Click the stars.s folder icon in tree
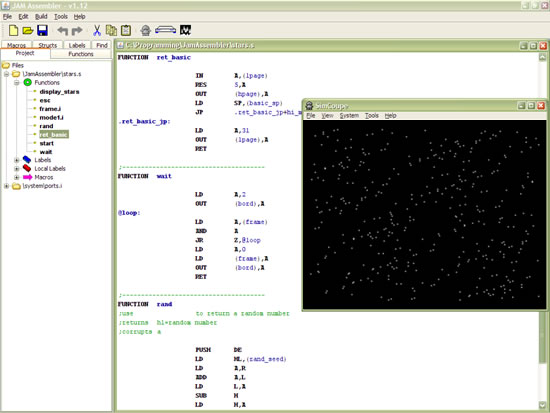The width and height of the screenshot is (550, 413). [16, 74]
